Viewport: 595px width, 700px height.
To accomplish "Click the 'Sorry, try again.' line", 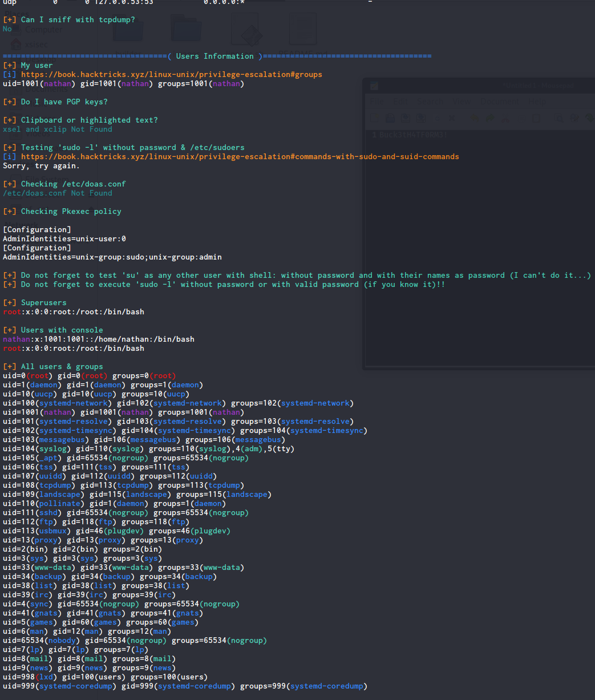I will tap(42, 166).
